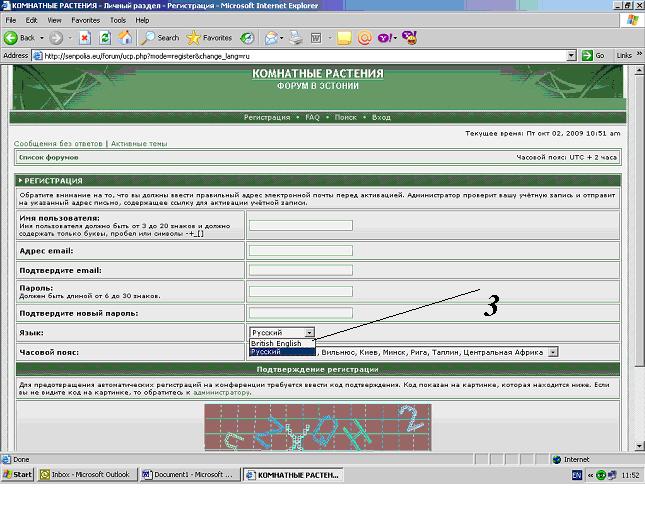
Task: Click the FAQ link in forum navigation
Action: click(x=312, y=117)
